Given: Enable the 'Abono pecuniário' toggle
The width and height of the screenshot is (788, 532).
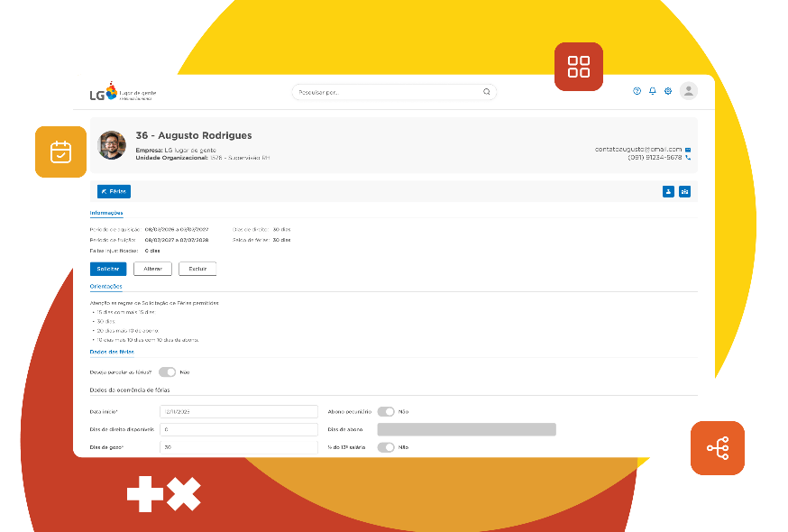Looking at the screenshot, I should pos(386,411).
